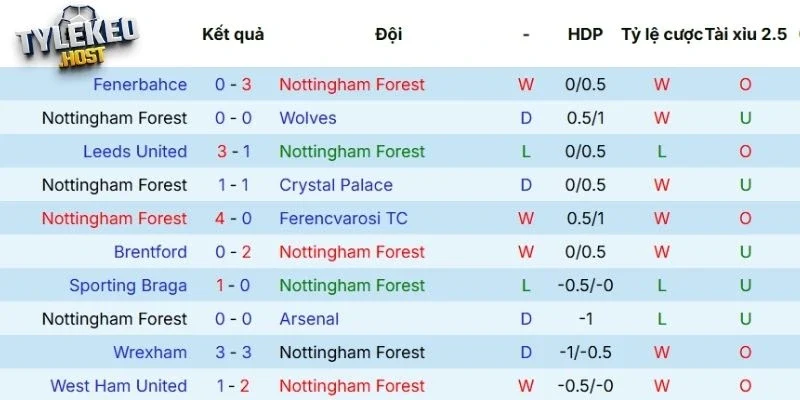Select the West Ham United team
Viewport: 800px width, 400px height.
(118, 386)
